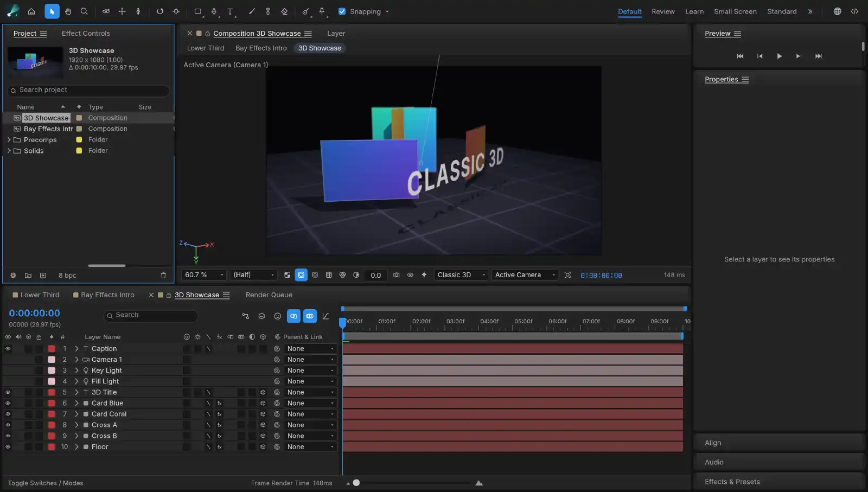Hide the Caption layer with eye toggle
Screen dimensions: 868x492
pos(8,349)
